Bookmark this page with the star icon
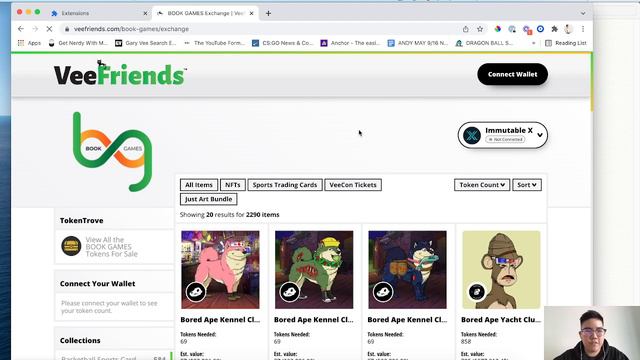The width and height of the screenshot is (640, 360). 480,29
